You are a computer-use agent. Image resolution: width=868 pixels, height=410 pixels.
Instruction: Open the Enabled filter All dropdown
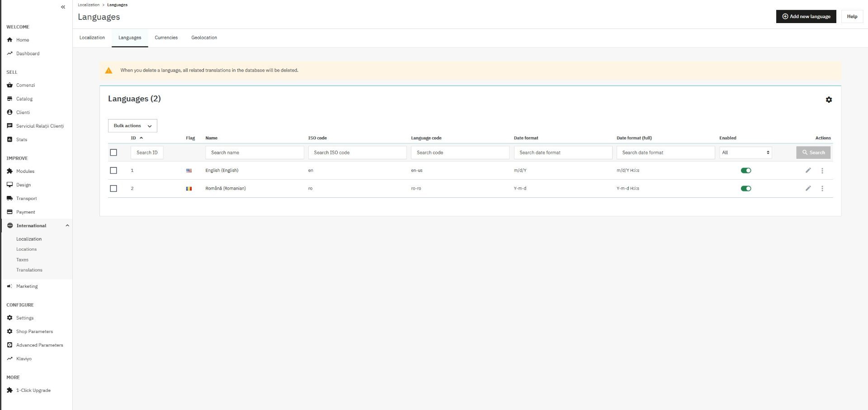coord(745,153)
